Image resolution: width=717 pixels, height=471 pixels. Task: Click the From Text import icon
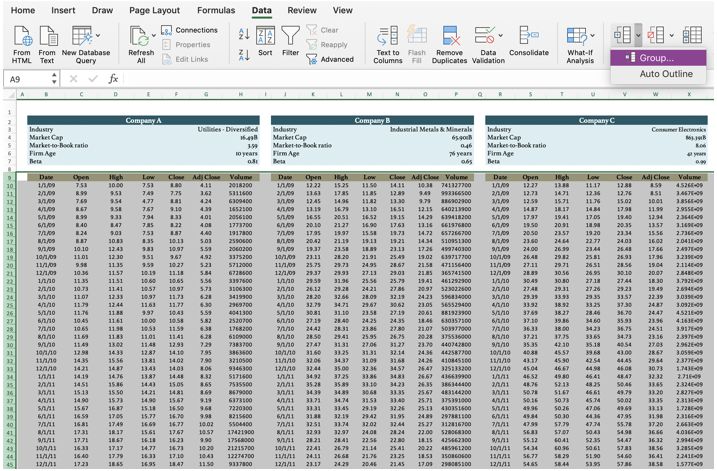pos(47,44)
